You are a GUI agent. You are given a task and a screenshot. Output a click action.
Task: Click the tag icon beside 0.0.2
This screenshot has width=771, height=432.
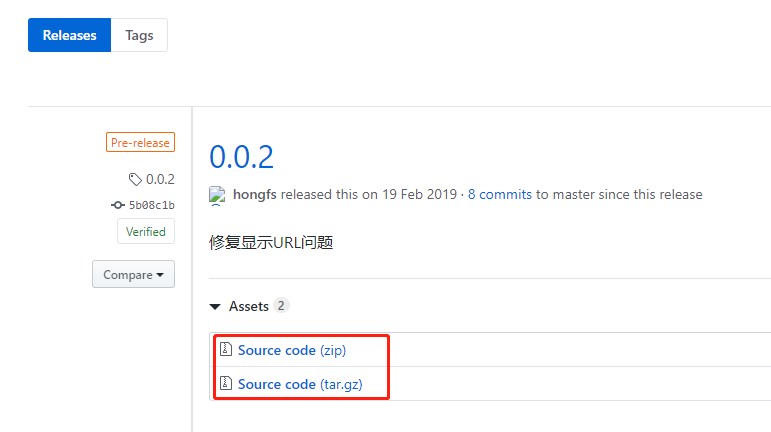click(135, 179)
